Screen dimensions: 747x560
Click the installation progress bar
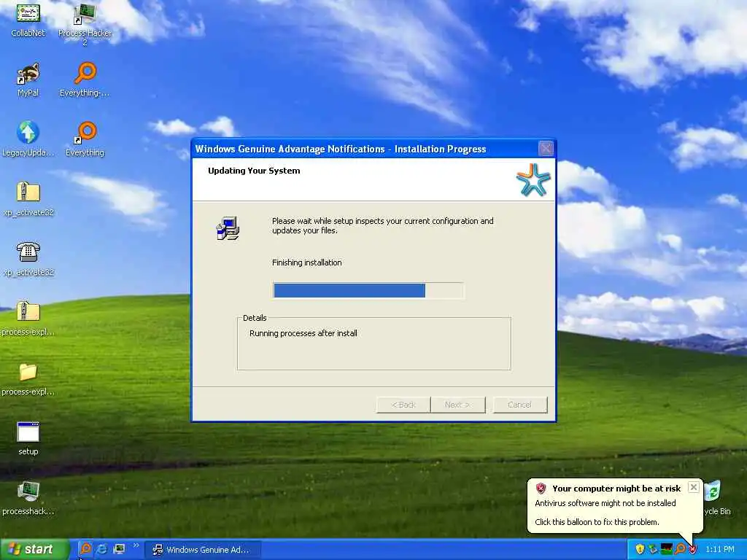368,290
